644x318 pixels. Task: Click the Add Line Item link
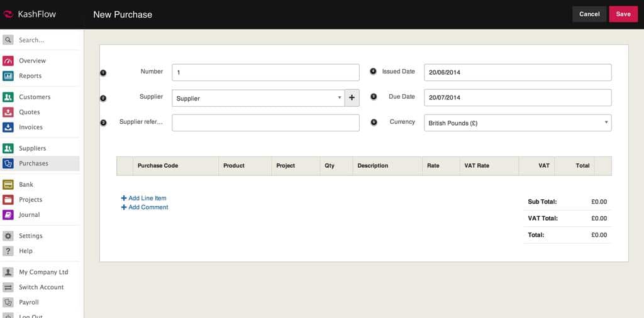[x=147, y=198]
